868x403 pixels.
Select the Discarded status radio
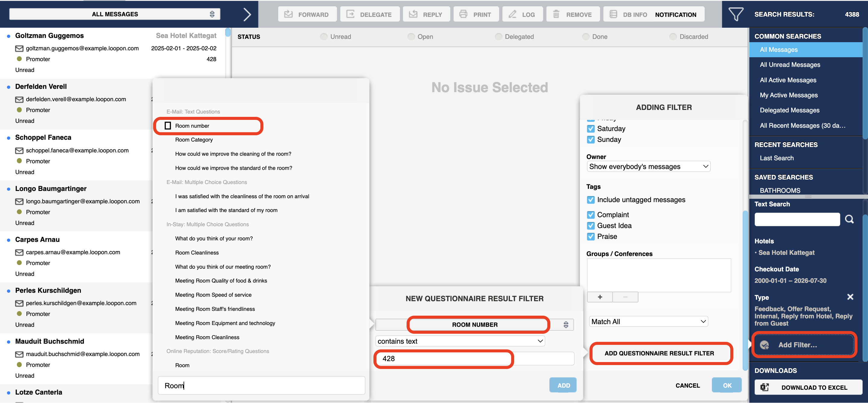coord(673,37)
